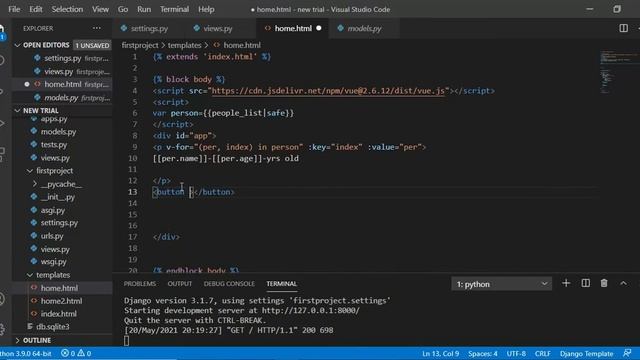Open the Help menu
The image size is (640, 360).
(206, 9)
